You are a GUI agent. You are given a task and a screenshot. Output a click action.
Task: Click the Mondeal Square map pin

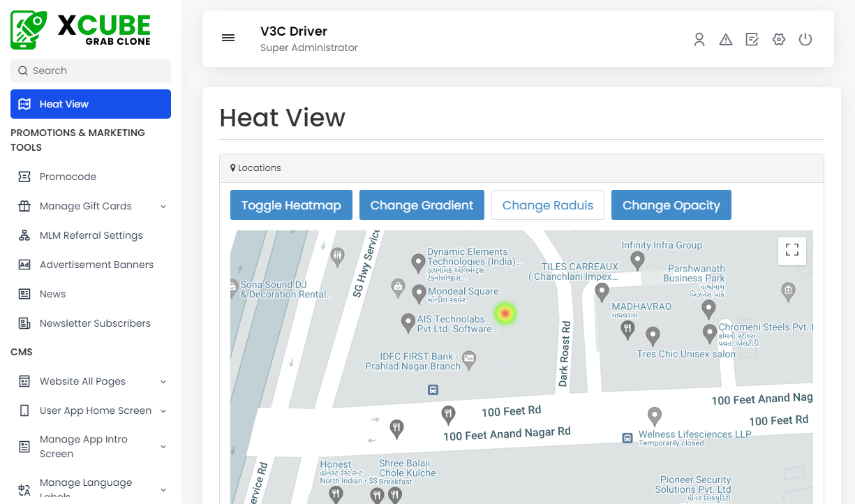click(419, 293)
